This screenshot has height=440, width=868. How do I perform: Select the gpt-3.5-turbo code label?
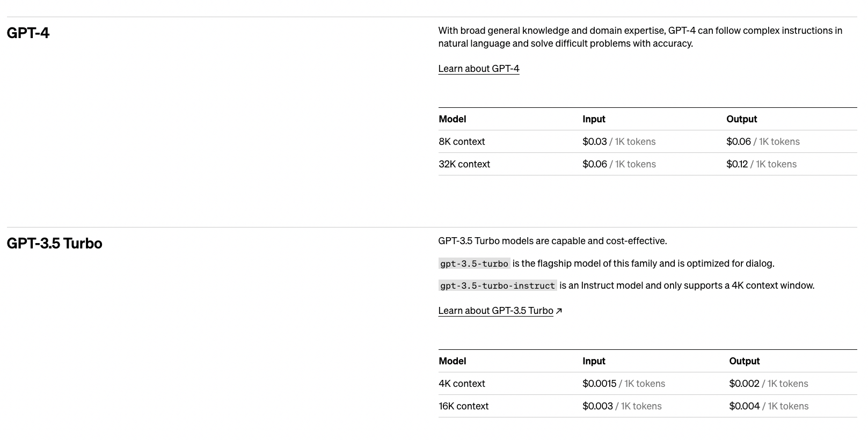point(474,263)
